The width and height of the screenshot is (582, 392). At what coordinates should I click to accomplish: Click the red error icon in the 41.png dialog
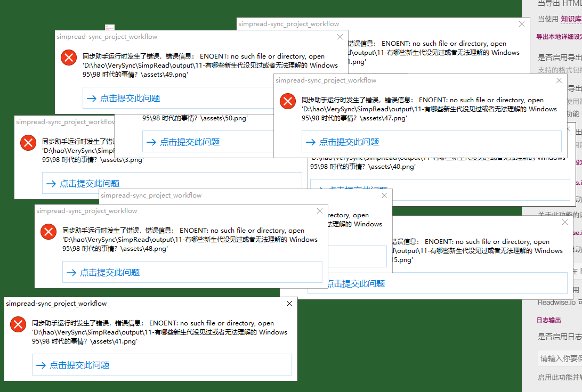18,324
